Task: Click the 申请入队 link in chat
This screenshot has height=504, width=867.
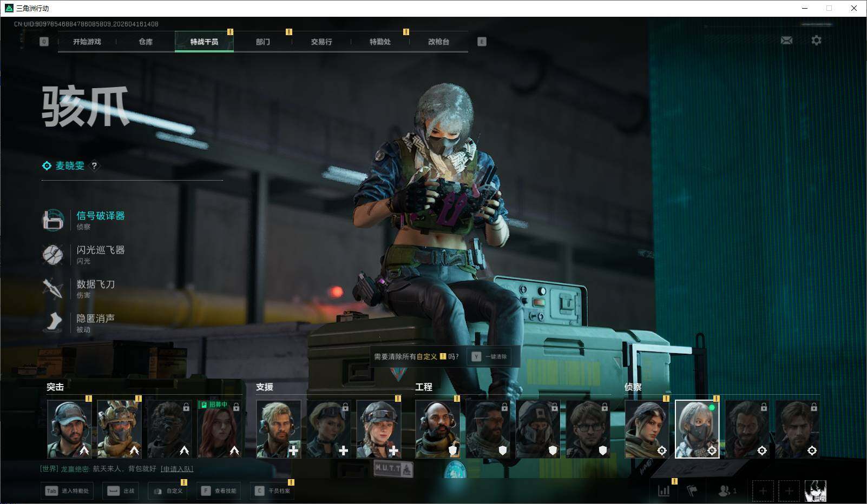Action: pos(177,468)
